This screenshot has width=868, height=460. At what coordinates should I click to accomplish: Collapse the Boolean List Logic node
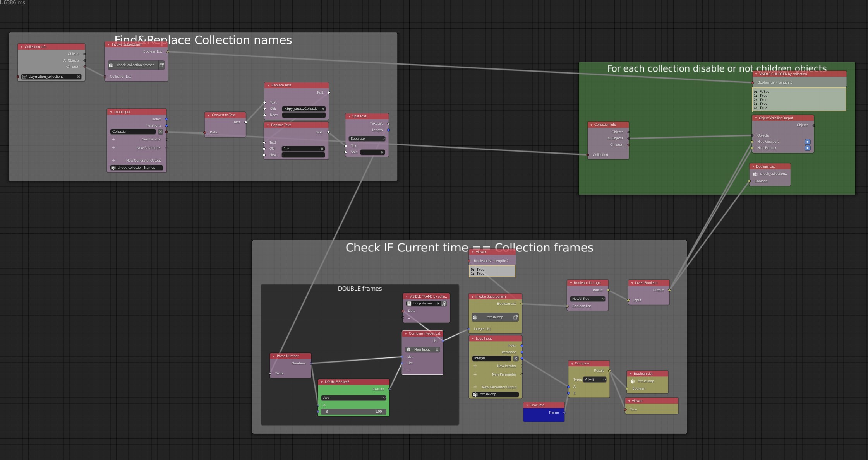point(571,283)
